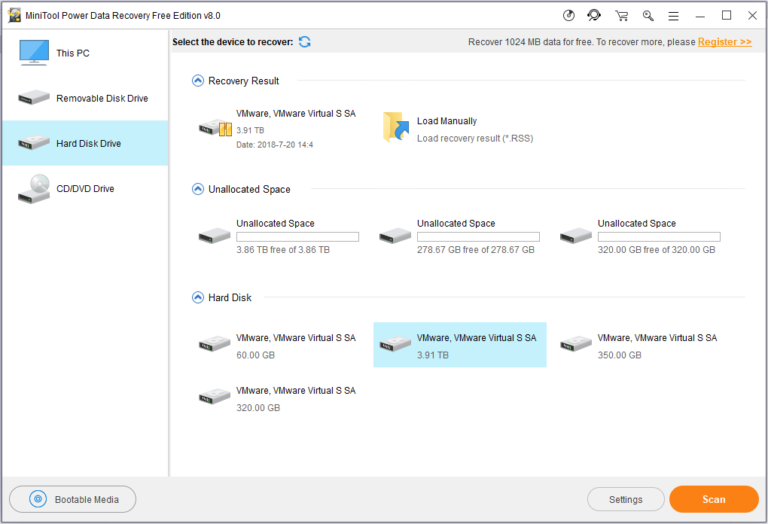This screenshot has width=768, height=524.
Task: Select the 320.00 GB Unallocated Space
Action: [x=640, y=237]
